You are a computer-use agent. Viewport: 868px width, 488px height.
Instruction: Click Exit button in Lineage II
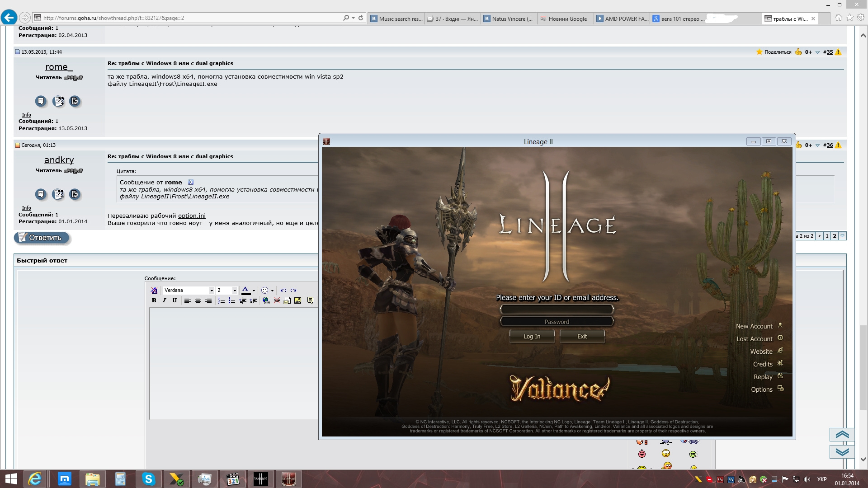click(582, 337)
